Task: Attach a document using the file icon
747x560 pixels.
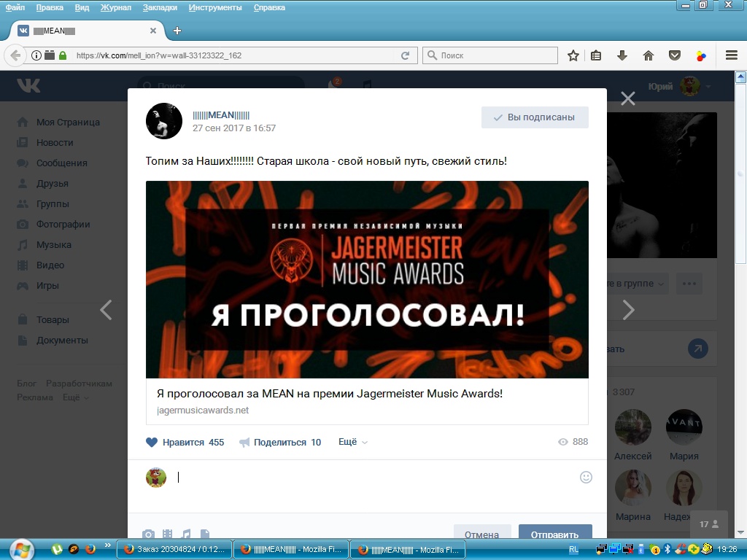Action: [x=205, y=534]
